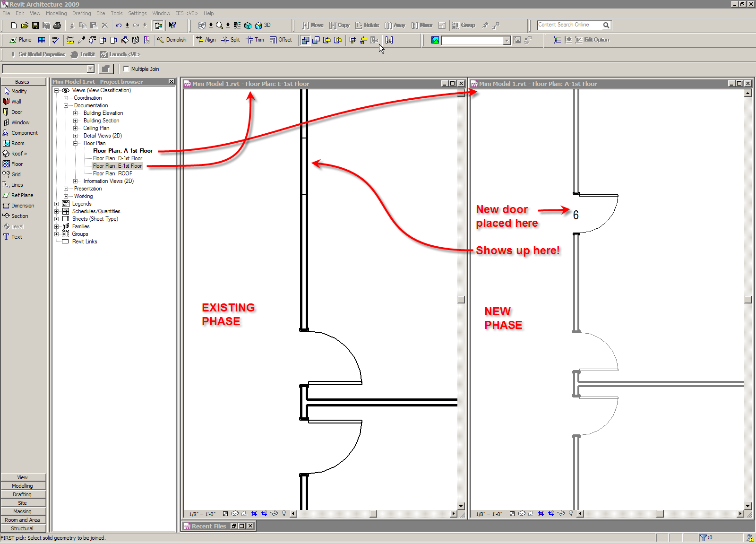756x544 pixels.
Task: Toggle the Views visibility eye icon
Action: [66, 90]
